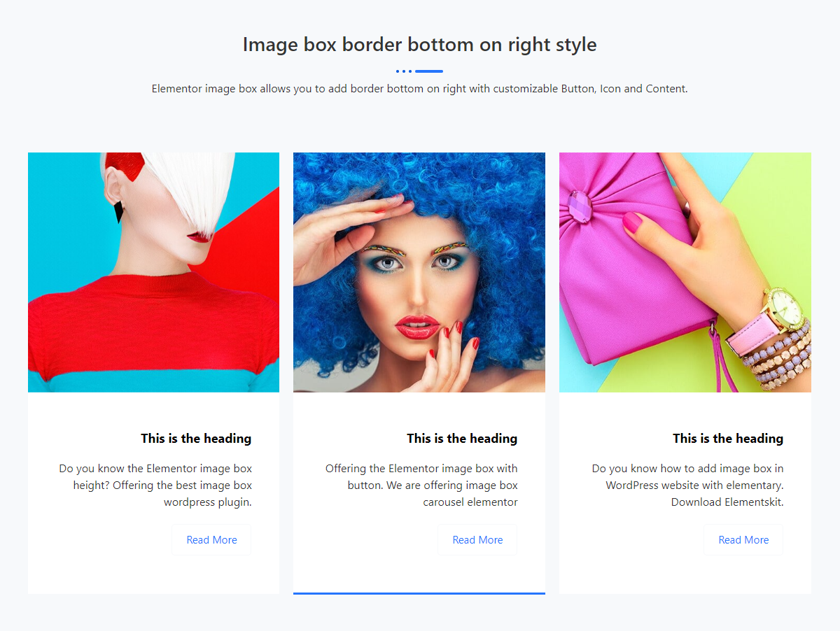The height and width of the screenshot is (631, 840).
Task: Click the "Do you know the Elementor" description
Action: click(x=155, y=485)
